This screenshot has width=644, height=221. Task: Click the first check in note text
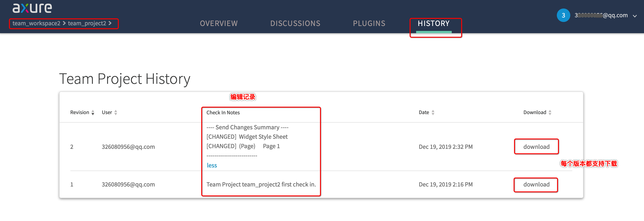tap(261, 184)
